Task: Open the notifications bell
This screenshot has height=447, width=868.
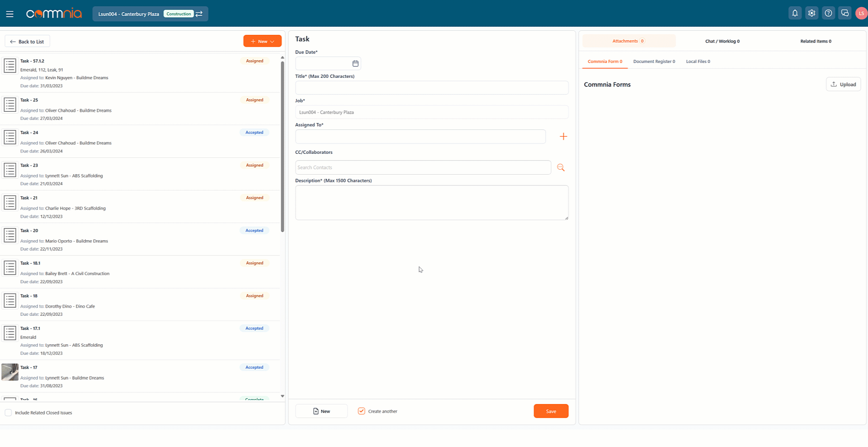Action: (x=795, y=13)
